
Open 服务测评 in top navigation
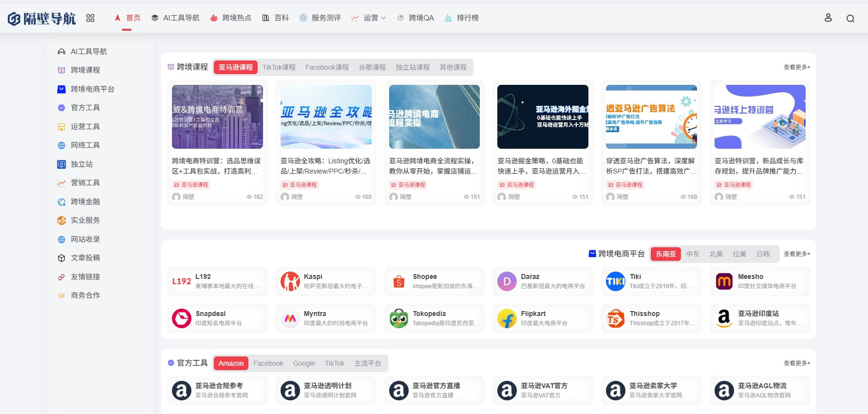[320, 18]
